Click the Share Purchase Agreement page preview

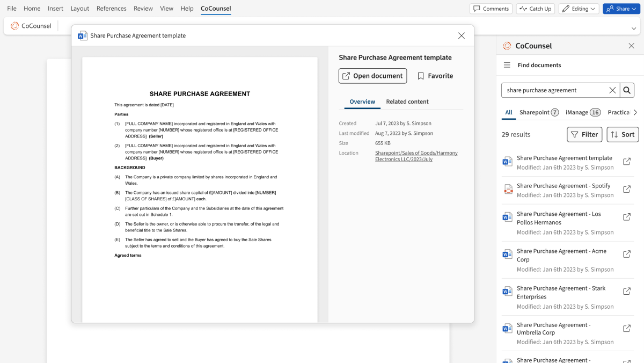click(200, 190)
